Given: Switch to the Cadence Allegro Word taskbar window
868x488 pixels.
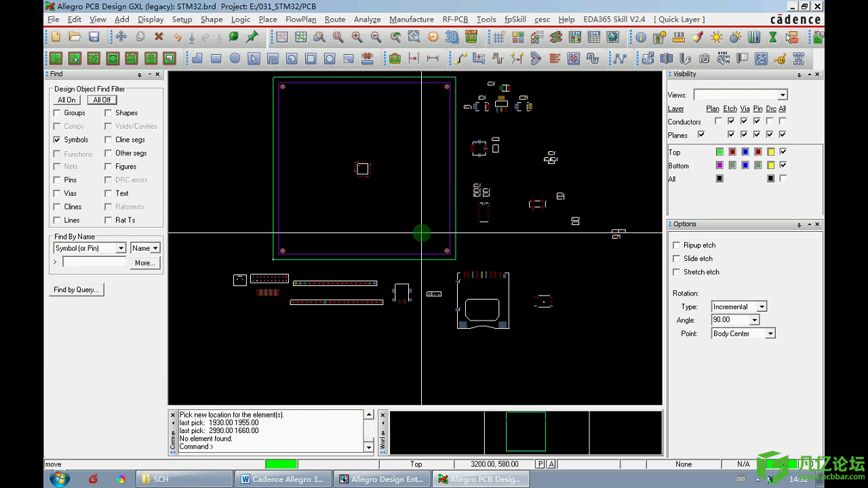Looking at the screenshot, I should [284, 479].
